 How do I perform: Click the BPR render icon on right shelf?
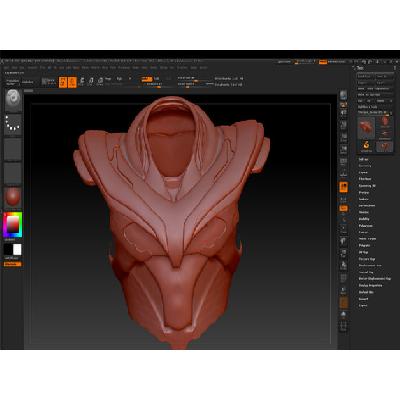click(343, 95)
